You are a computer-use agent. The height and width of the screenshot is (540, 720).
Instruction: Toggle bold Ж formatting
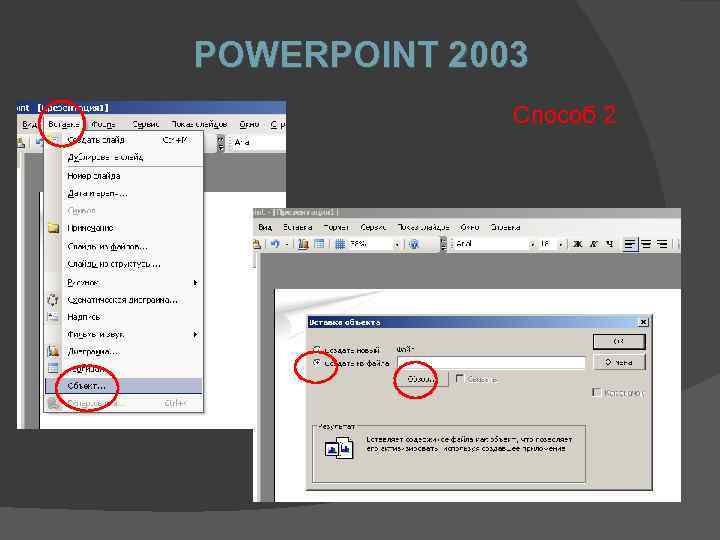[578, 244]
